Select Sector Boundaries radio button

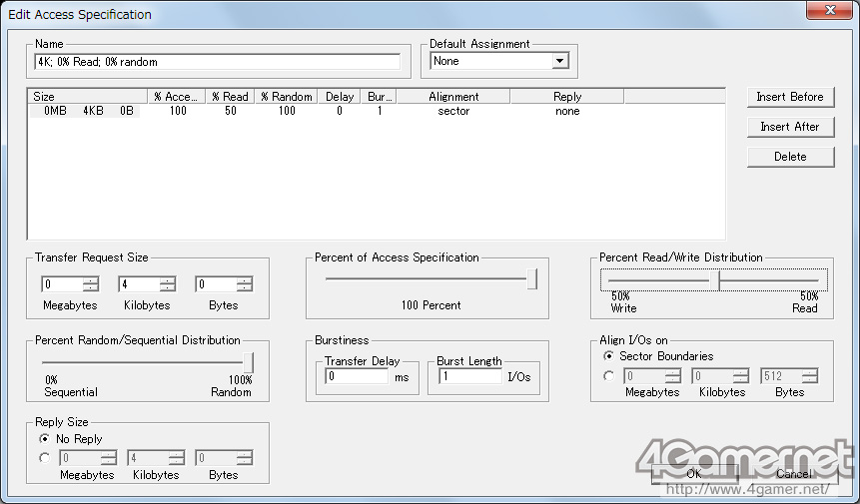tap(609, 356)
